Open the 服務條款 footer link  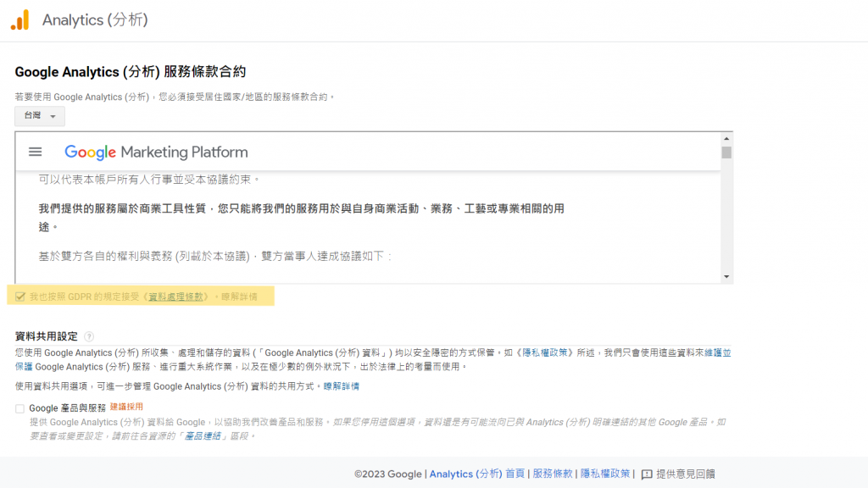coord(553,474)
